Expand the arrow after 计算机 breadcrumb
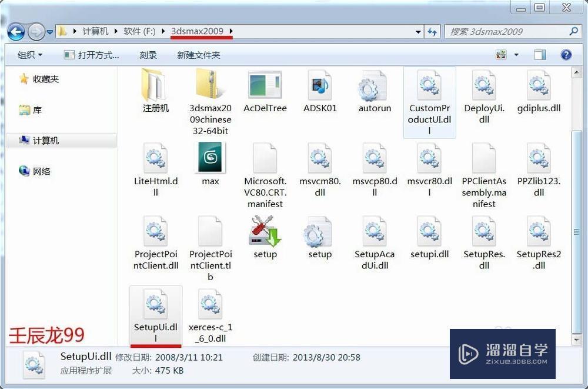 [x=115, y=31]
